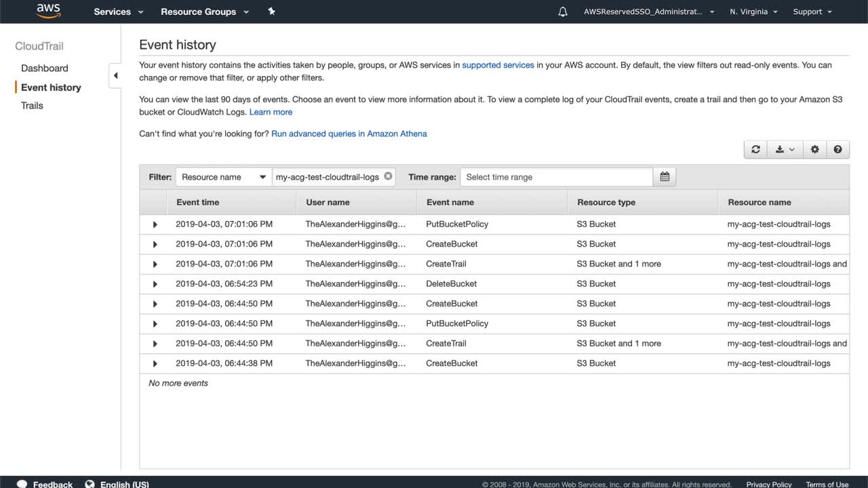Viewport: 868px width, 488px height.
Task: Open the download events menu
Action: (785, 150)
